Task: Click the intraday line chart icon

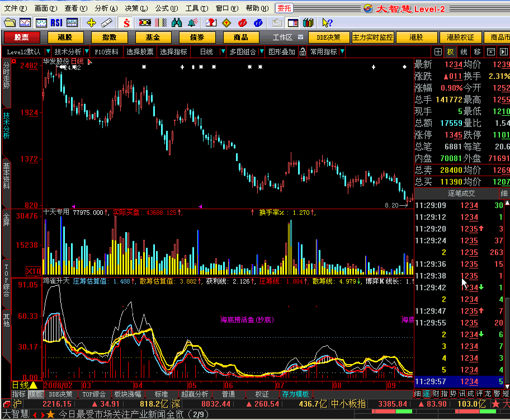Action: pos(25,22)
